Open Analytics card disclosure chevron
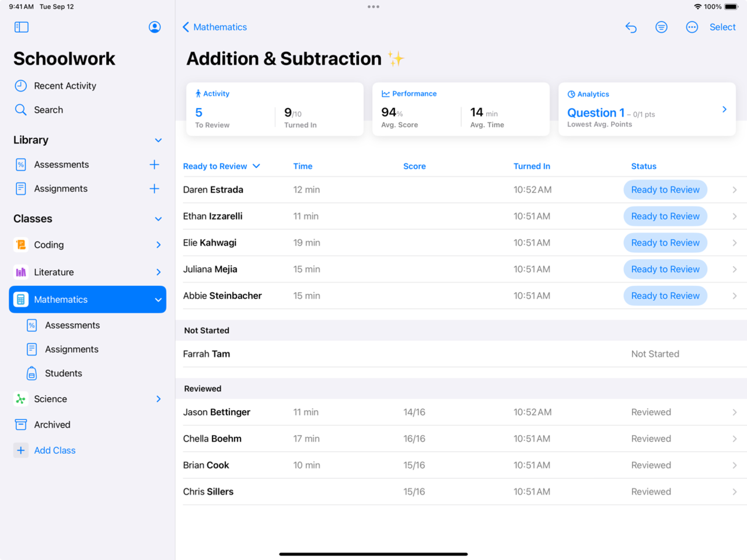 [x=724, y=109]
